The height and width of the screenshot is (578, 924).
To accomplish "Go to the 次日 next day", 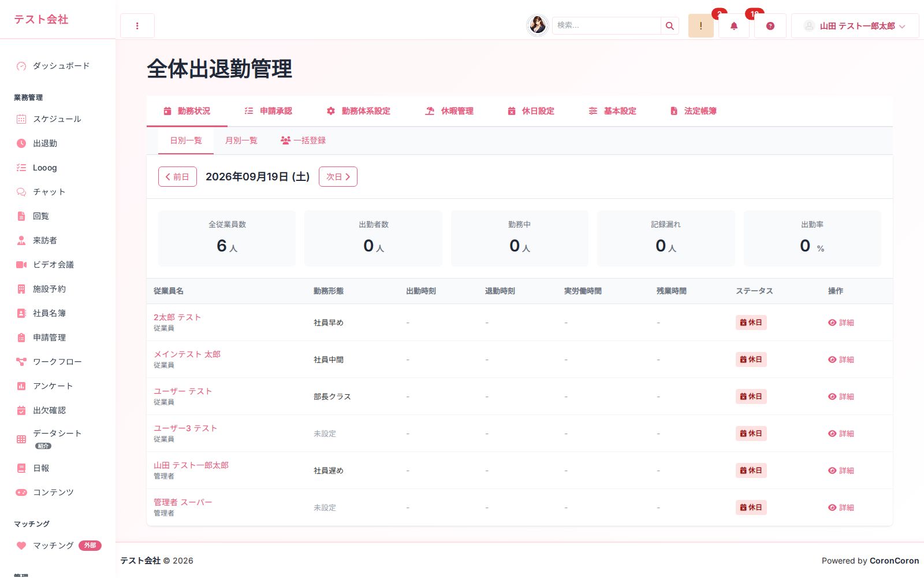I will tap(338, 177).
